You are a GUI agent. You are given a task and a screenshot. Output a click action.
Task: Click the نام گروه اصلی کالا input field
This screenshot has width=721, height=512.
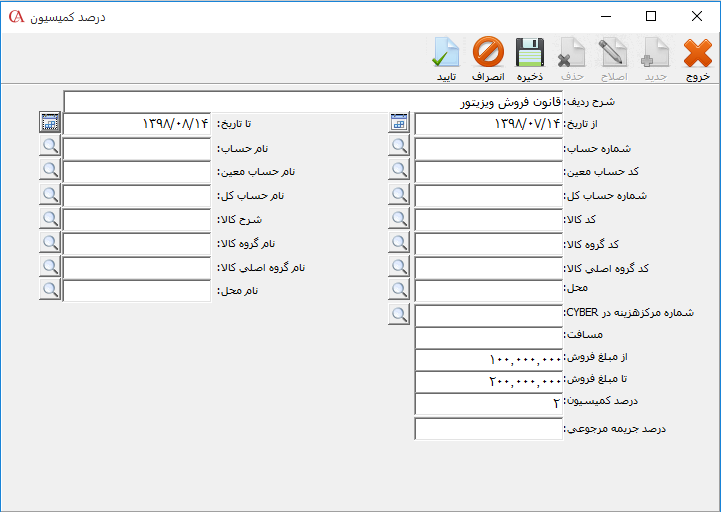[137, 268]
